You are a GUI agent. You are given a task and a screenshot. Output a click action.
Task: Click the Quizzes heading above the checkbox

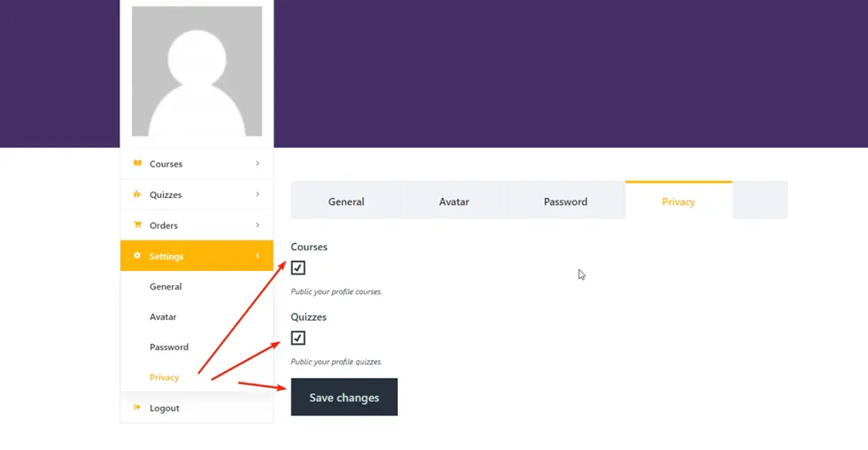pyautogui.click(x=308, y=317)
